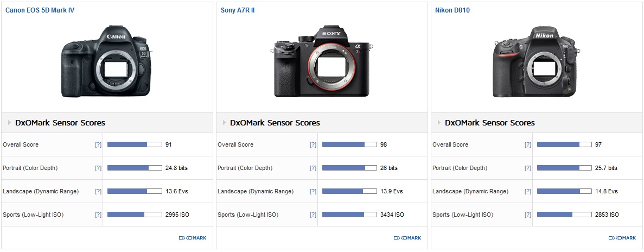
Task: Open the Nikon D810 title link
Action: click(x=452, y=10)
